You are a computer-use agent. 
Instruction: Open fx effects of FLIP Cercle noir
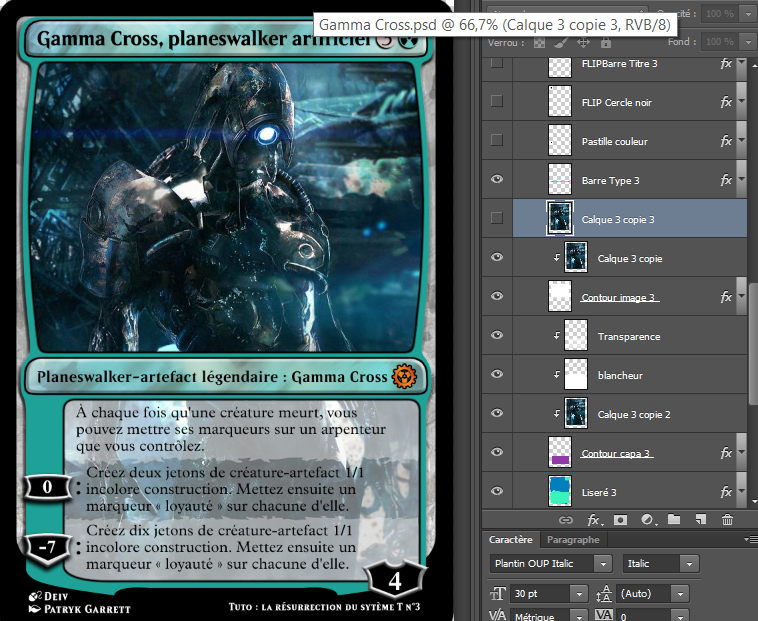click(726, 102)
